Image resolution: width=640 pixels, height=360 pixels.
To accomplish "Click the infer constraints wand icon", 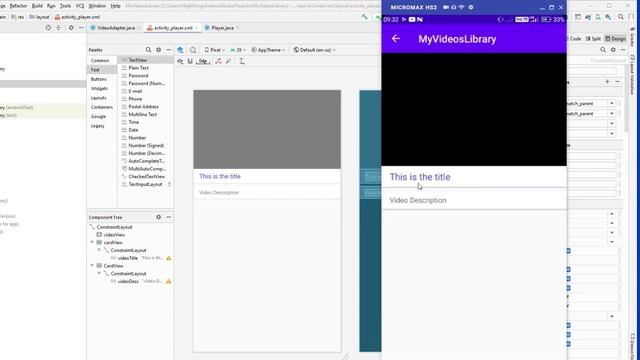I will coord(229,61).
